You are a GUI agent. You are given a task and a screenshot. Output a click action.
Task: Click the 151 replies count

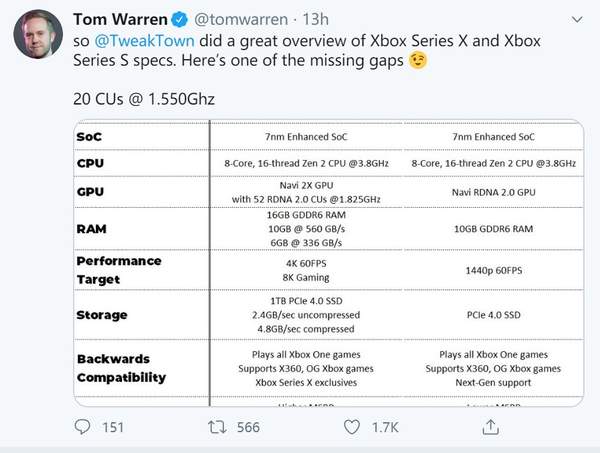(113, 428)
